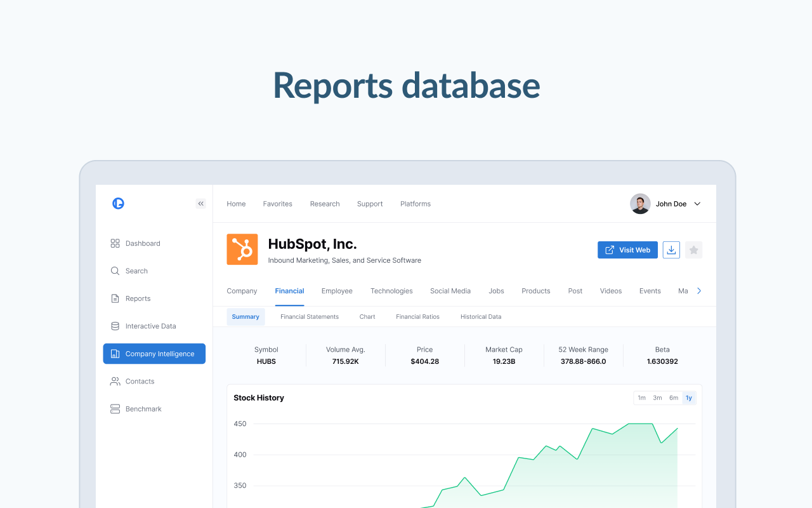Image resolution: width=812 pixels, height=508 pixels.
Task: Open Contacts from the sidebar
Action: 140,382
